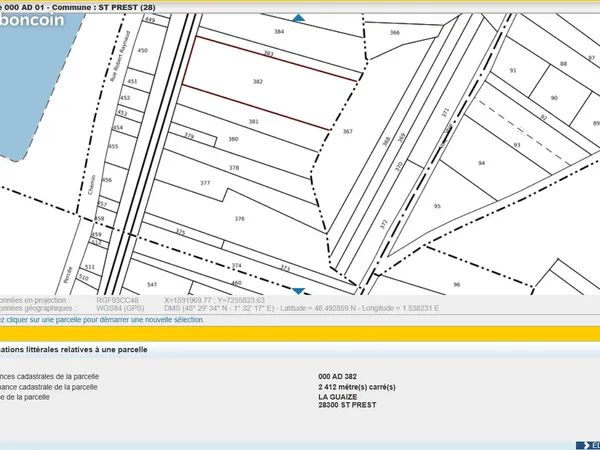
Task: Select parcel 456
Action: point(107,180)
